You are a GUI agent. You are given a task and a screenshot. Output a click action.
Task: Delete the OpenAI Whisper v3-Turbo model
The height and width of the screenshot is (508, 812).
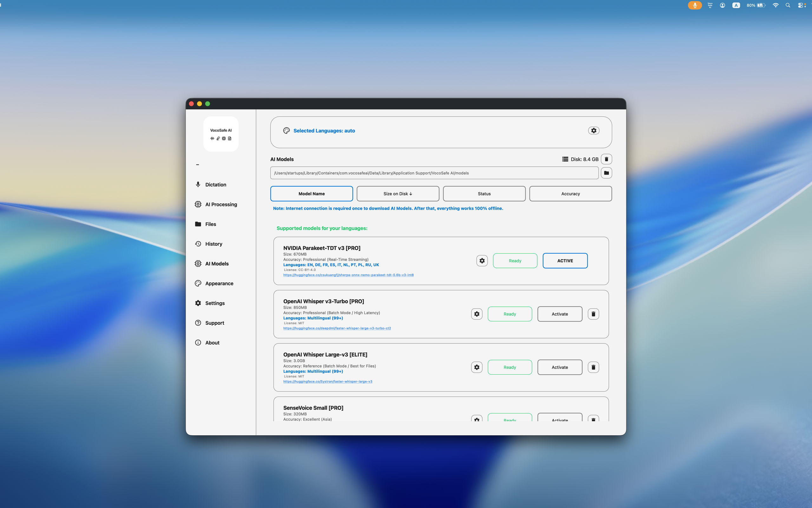593,314
